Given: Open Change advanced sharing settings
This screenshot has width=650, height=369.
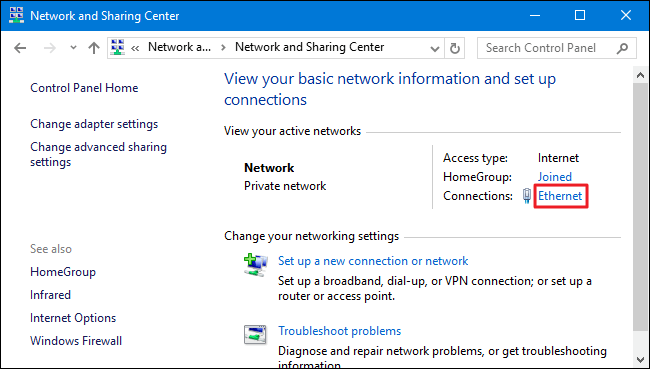Looking at the screenshot, I should [99, 154].
